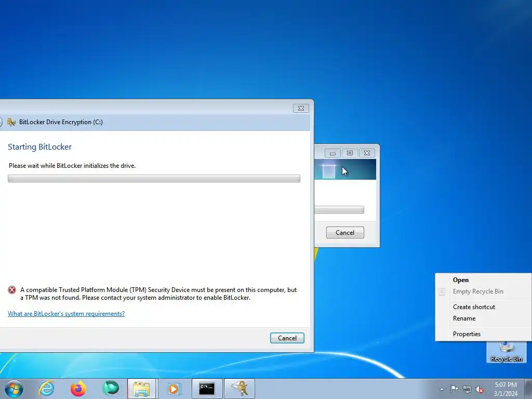The height and width of the screenshot is (399, 532).
Task: Click the muted volume tray icon
Action: pyautogui.click(x=480, y=389)
